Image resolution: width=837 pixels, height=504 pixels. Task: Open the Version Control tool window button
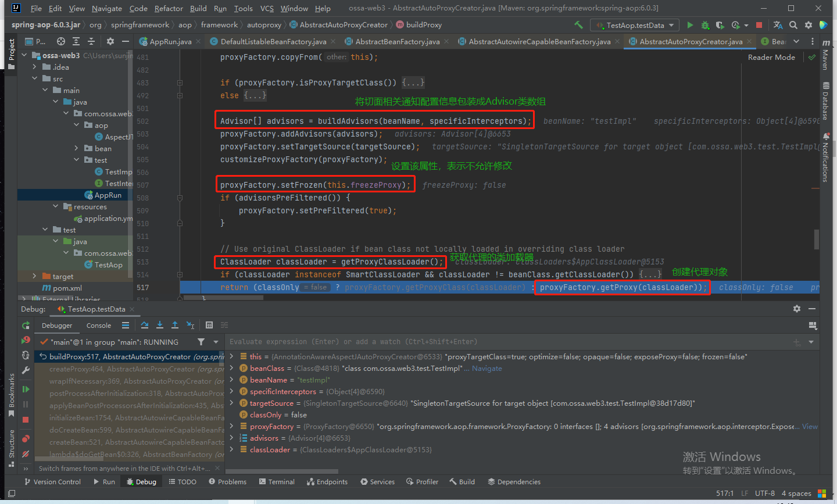pos(52,481)
